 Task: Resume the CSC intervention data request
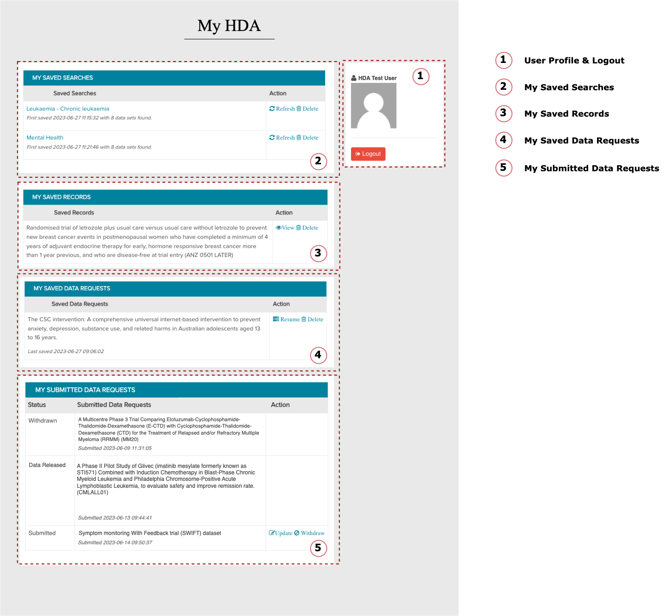(x=286, y=319)
